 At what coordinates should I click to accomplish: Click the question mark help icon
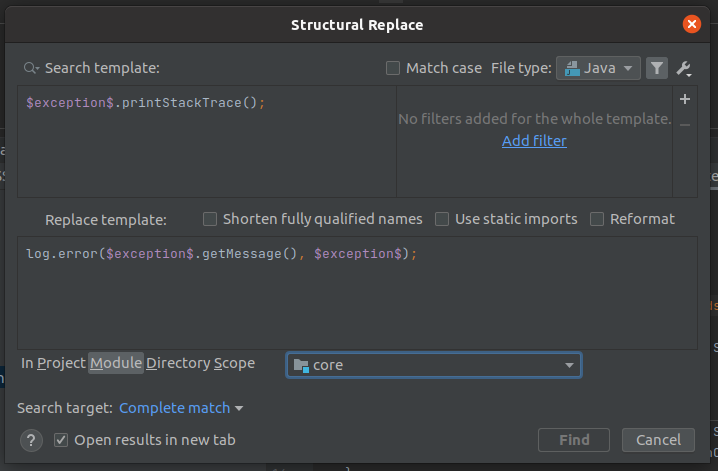coord(31,440)
